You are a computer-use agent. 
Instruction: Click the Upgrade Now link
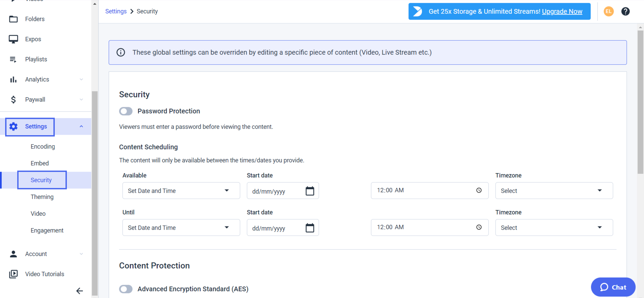pyautogui.click(x=562, y=11)
